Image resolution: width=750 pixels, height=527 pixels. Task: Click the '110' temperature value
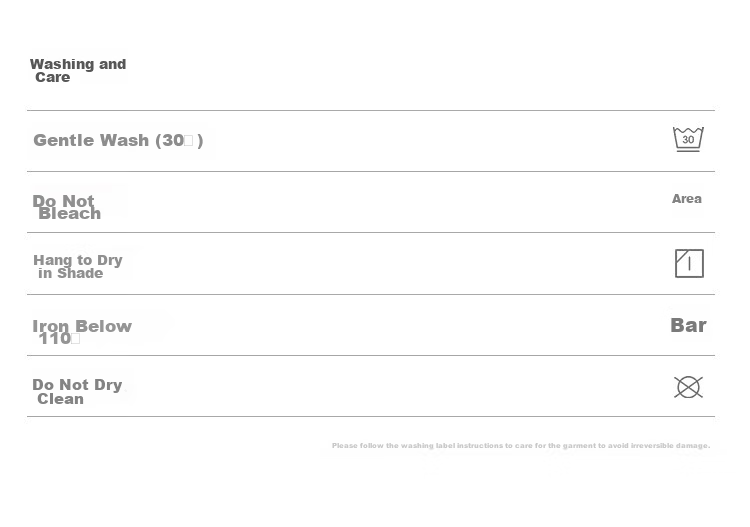[x=55, y=339]
